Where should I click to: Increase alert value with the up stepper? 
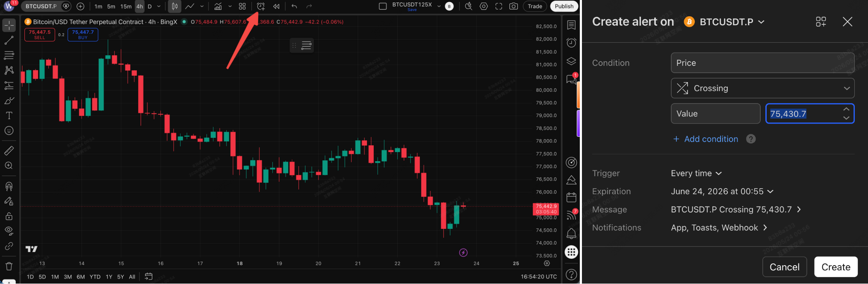coord(846,109)
